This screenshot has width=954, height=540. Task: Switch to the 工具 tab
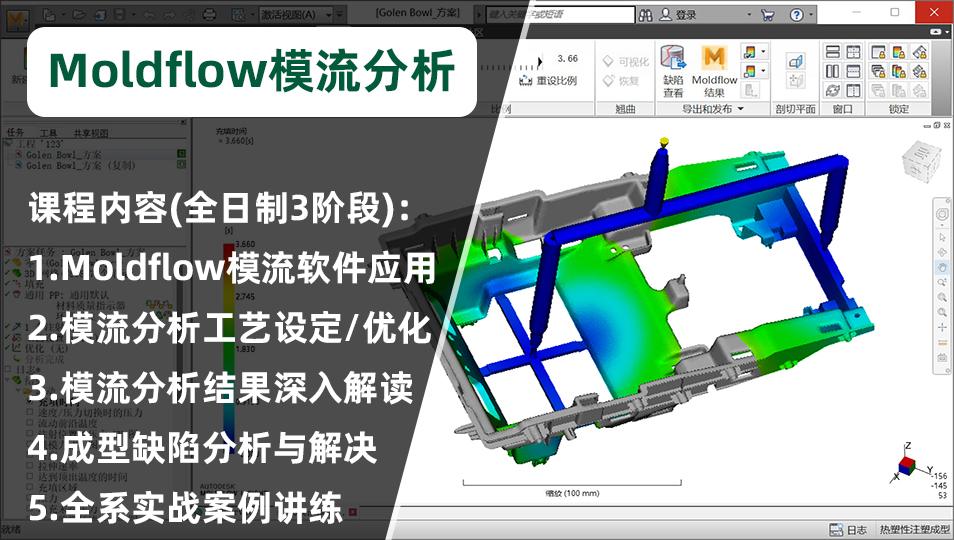[x=48, y=133]
